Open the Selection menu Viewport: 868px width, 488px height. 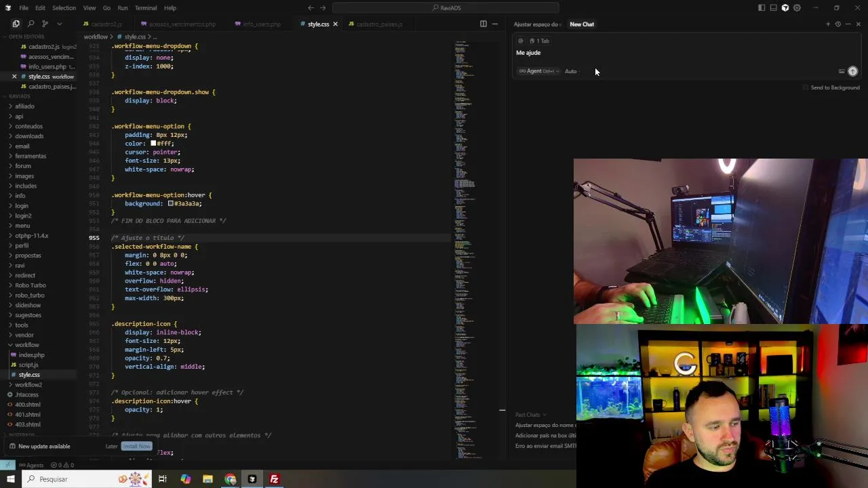[64, 8]
